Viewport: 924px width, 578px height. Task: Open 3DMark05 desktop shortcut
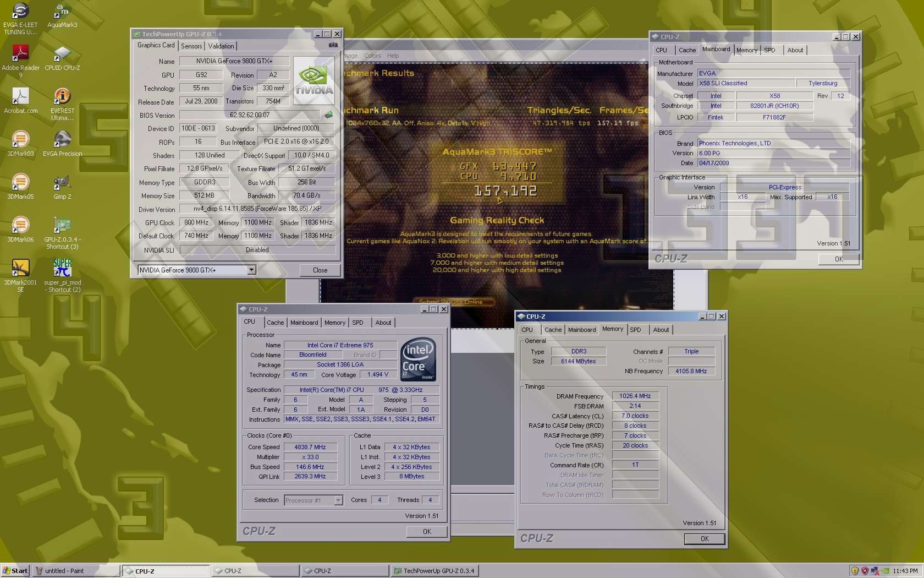tap(20, 187)
